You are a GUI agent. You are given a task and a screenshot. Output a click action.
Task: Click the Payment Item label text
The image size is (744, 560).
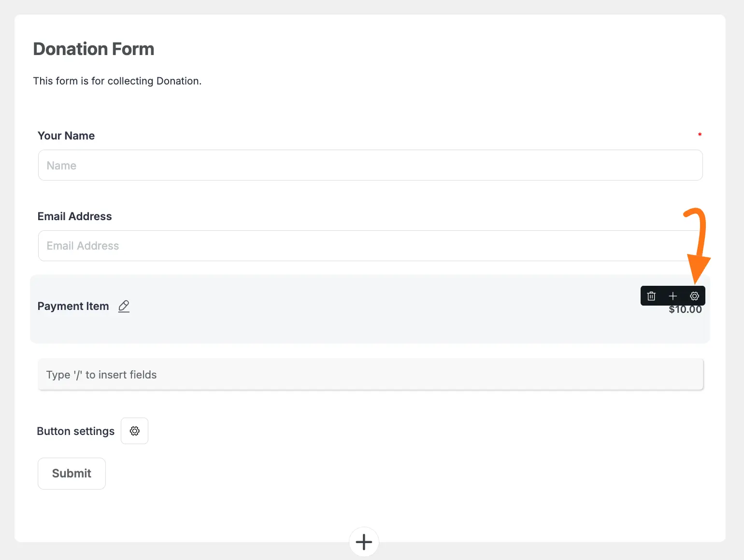73,306
